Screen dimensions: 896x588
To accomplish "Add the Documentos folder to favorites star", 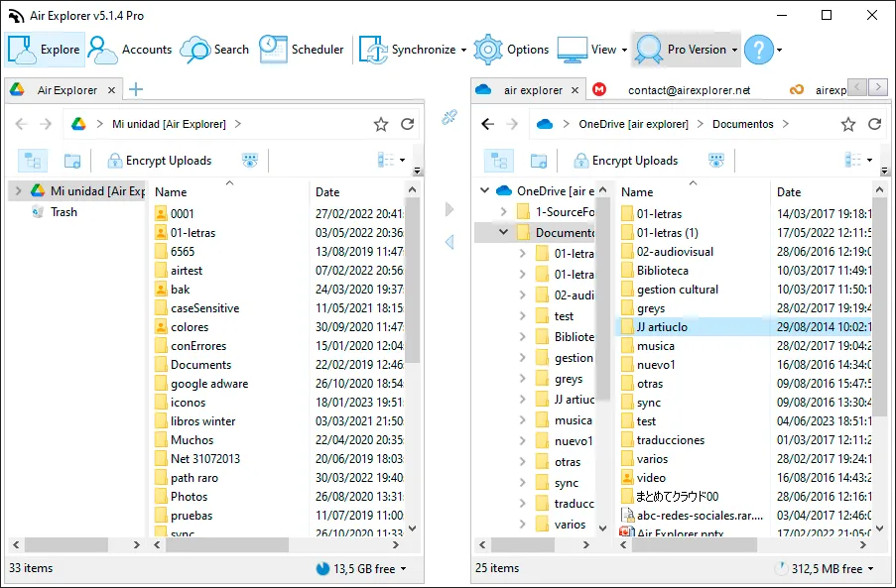I will [848, 124].
